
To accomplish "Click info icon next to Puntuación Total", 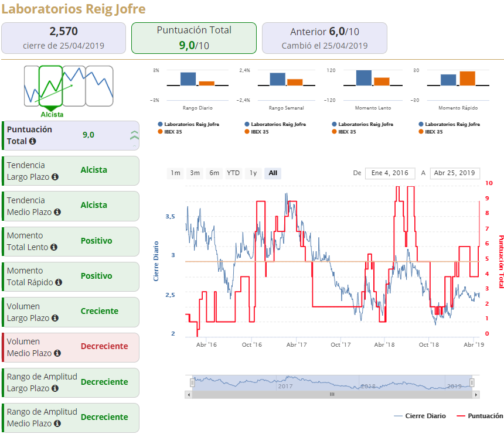I will point(32,141).
